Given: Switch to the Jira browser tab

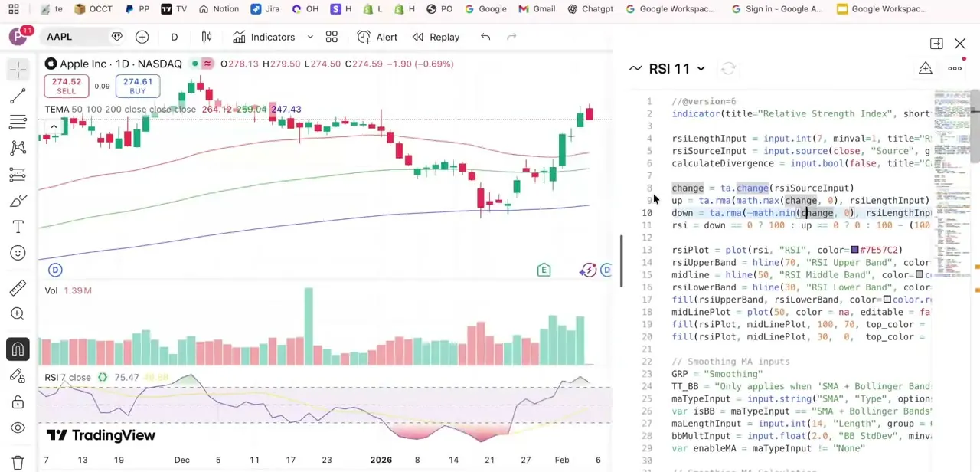Looking at the screenshot, I should click(265, 9).
